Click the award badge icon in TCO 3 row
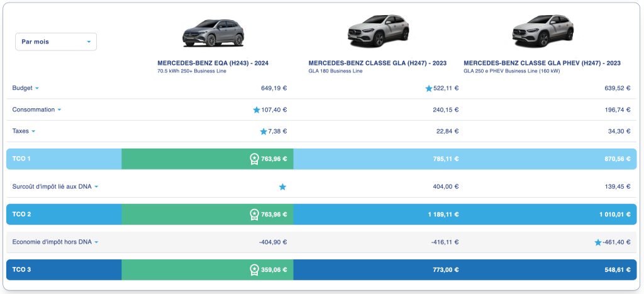Viewport: 644px width, 294px height. [255, 269]
